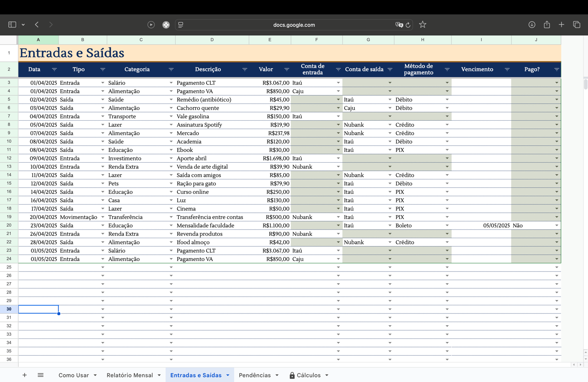Viewport: 588px width, 382px height.
Task: Bookmark page with the star icon
Action: (423, 25)
